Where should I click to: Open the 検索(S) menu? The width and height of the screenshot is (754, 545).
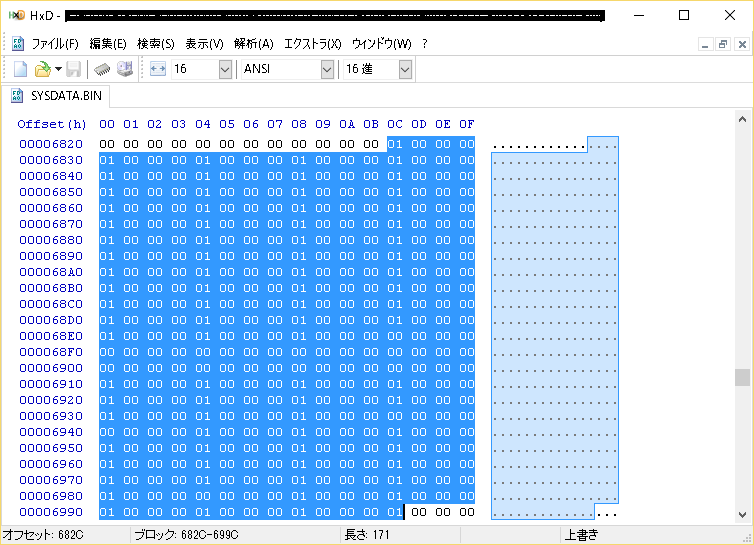(155, 44)
